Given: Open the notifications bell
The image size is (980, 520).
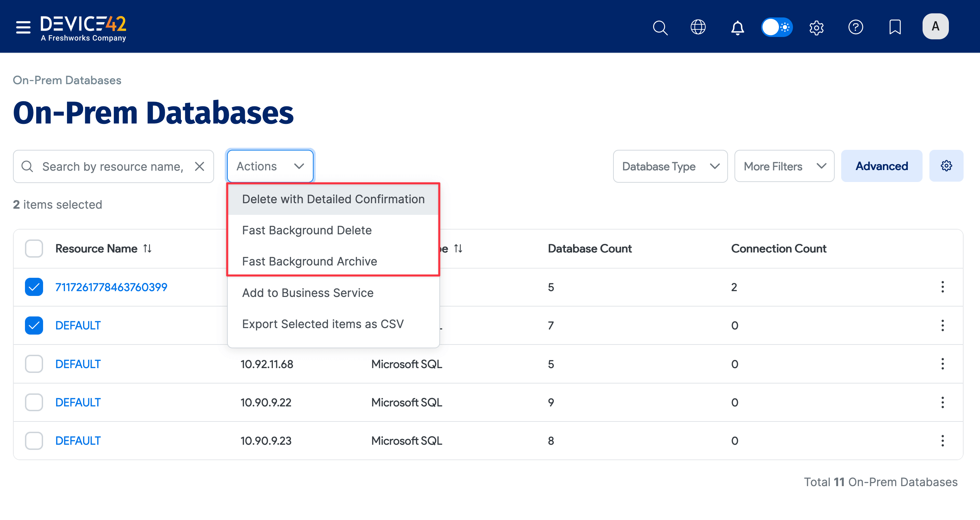Looking at the screenshot, I should pos(737,28).
